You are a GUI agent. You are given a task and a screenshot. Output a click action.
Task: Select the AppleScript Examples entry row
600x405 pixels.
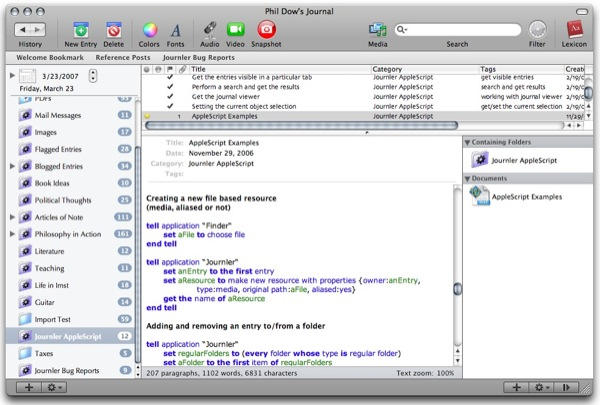point(364,116)
